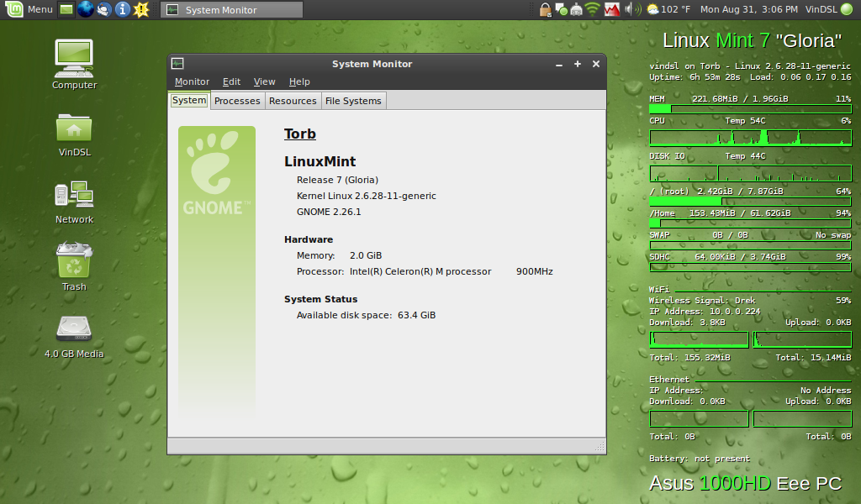The image size is (861, 504).
Task: Switch to the System tab
Action: click(x=189, y=100)
